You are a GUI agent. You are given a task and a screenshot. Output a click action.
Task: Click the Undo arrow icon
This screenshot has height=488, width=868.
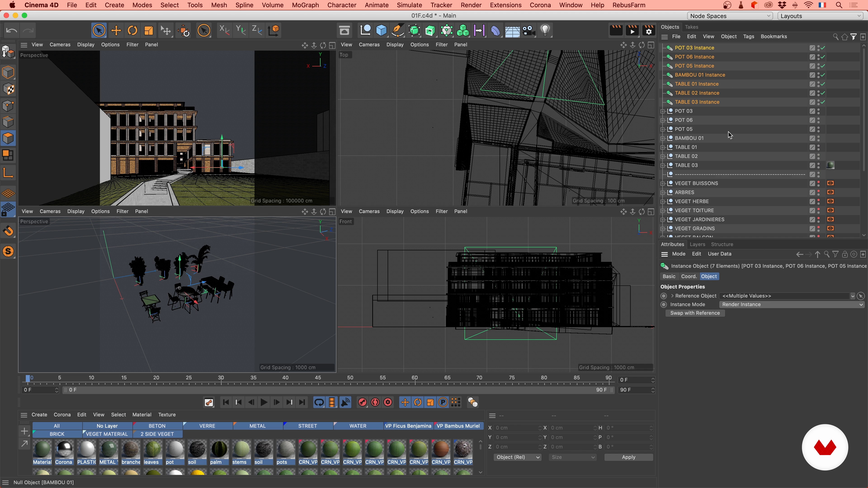point(12,31)
